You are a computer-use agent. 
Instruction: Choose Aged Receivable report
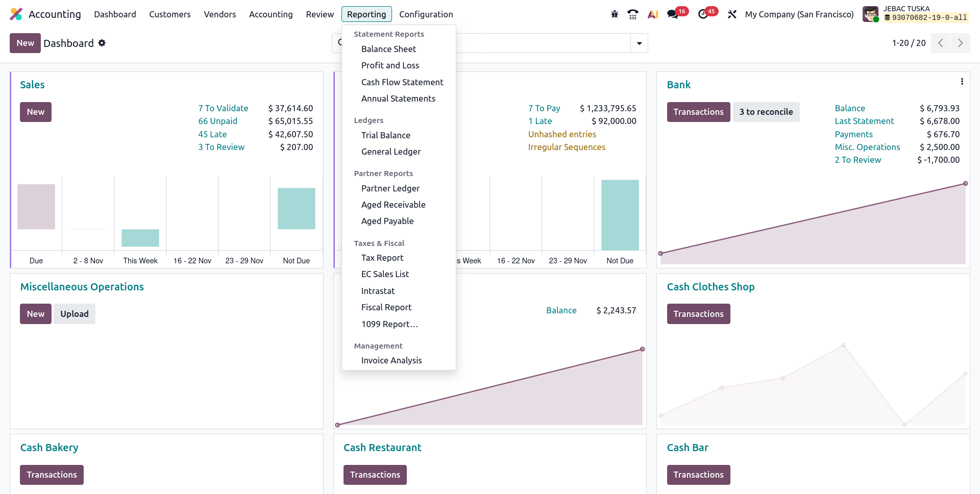[x=393, y=205]
